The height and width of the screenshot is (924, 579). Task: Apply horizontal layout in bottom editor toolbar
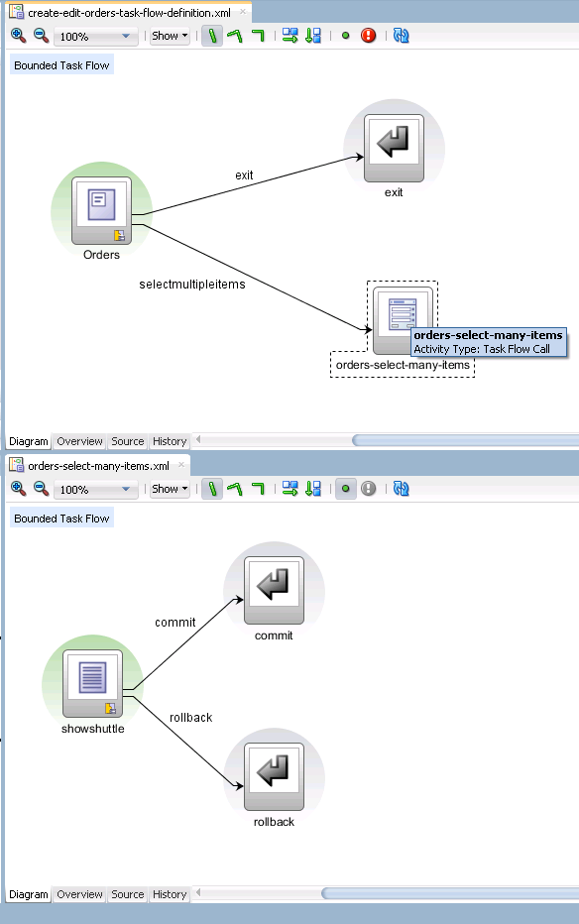(x=289, y=489)
